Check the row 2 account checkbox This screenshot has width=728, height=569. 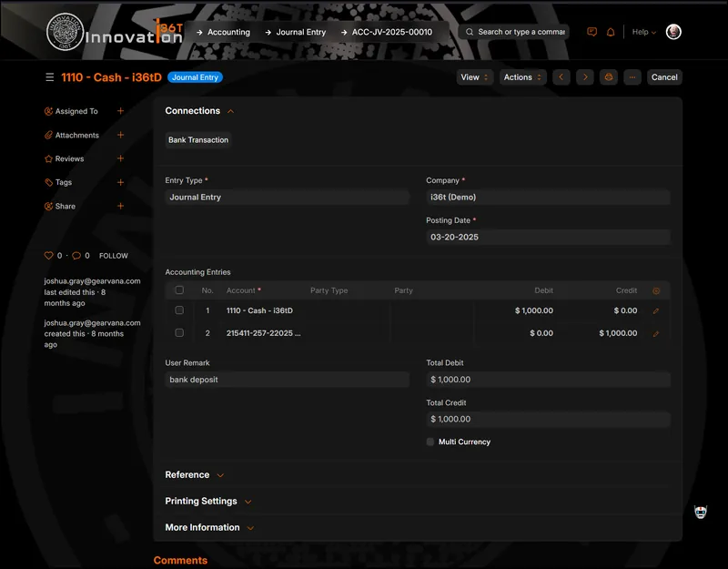[179, 332]
